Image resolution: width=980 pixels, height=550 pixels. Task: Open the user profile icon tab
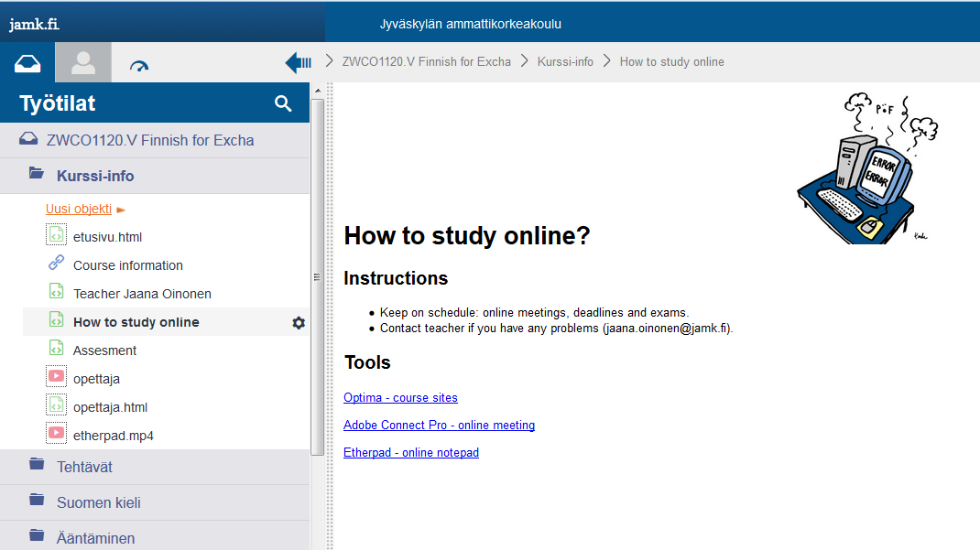(x=83, y=63)
